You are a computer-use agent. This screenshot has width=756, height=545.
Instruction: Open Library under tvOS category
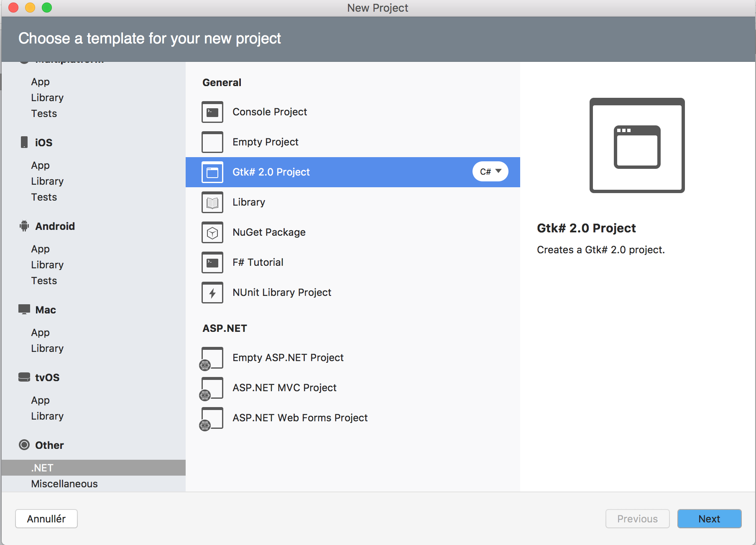click(x=47, y=416)
